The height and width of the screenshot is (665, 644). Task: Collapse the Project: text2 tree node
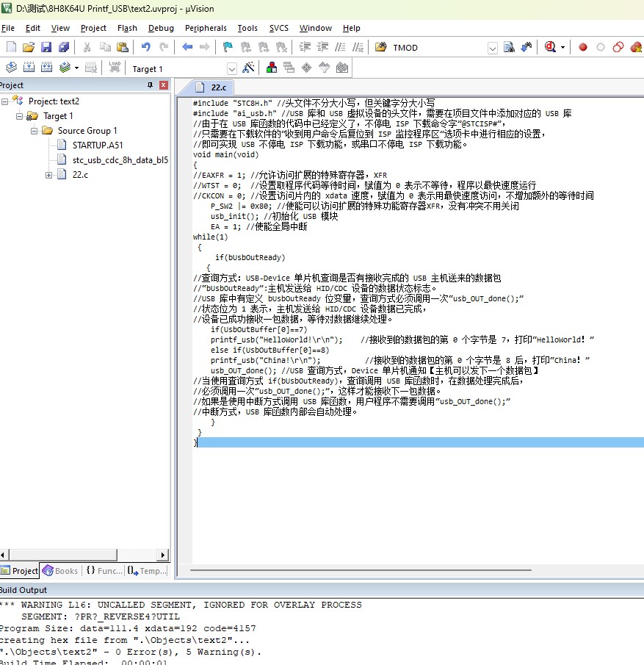[4, 101]
